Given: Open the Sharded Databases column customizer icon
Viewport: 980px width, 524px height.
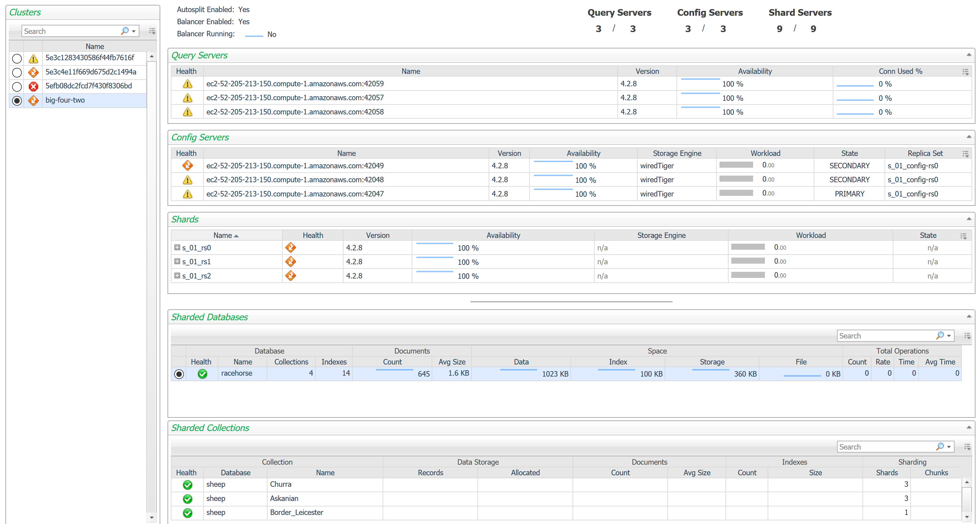Looking at the screenshot, I should pyautogui.click(x=967, y=336).
